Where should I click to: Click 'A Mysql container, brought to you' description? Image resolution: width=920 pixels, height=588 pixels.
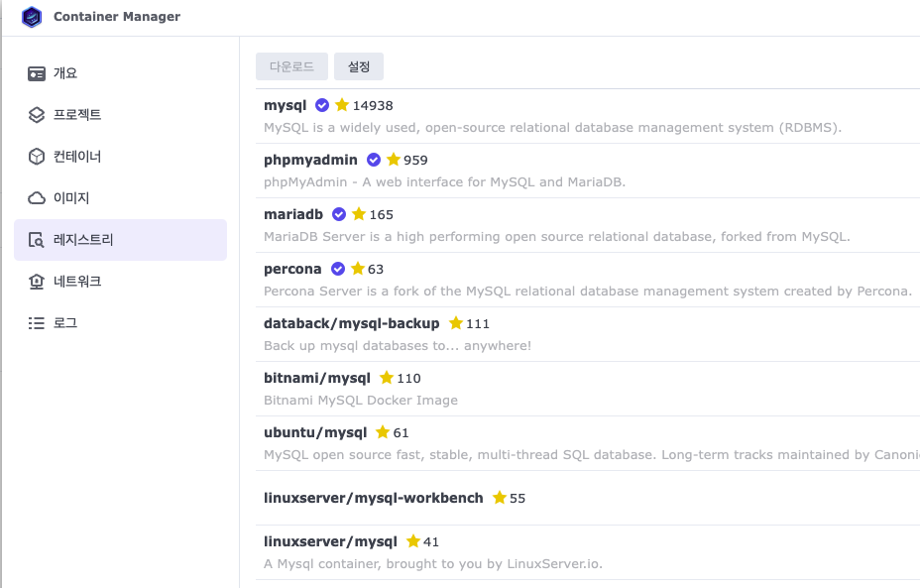pos(433,564)
